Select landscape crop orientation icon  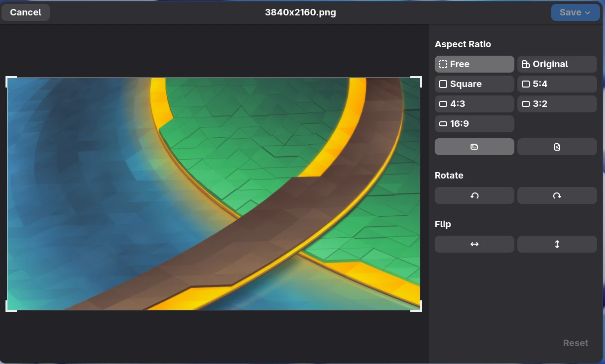475,147
